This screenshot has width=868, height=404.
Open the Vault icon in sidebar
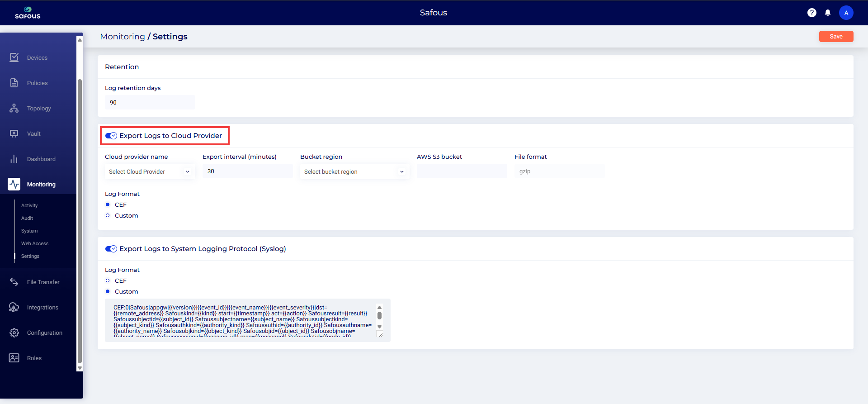click(x=14, y=133)
